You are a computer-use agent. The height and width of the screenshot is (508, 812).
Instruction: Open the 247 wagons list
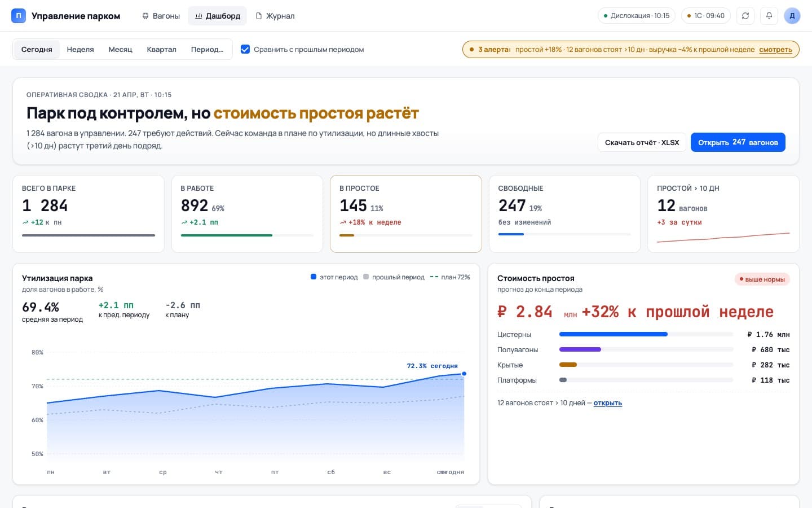(x=738, y=142)
